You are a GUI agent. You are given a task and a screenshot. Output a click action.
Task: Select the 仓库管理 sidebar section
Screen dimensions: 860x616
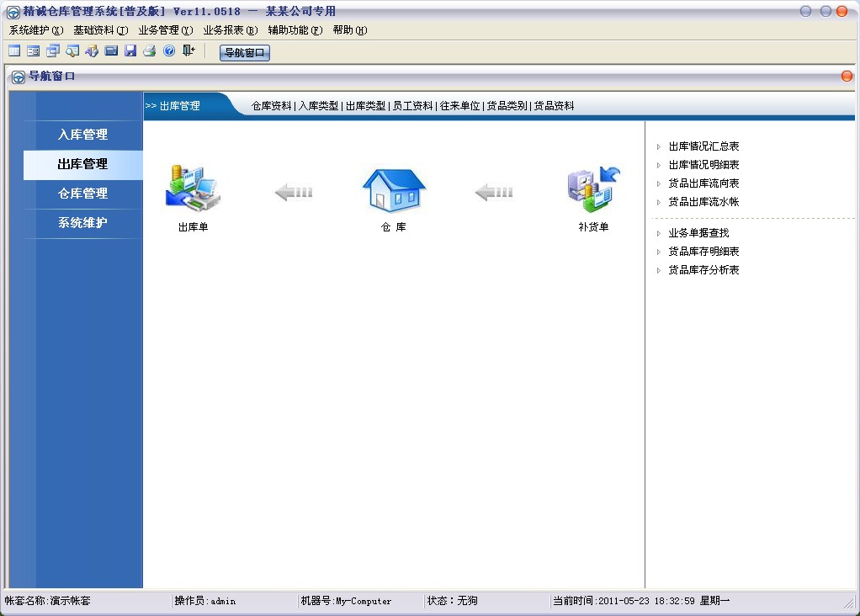83,194
